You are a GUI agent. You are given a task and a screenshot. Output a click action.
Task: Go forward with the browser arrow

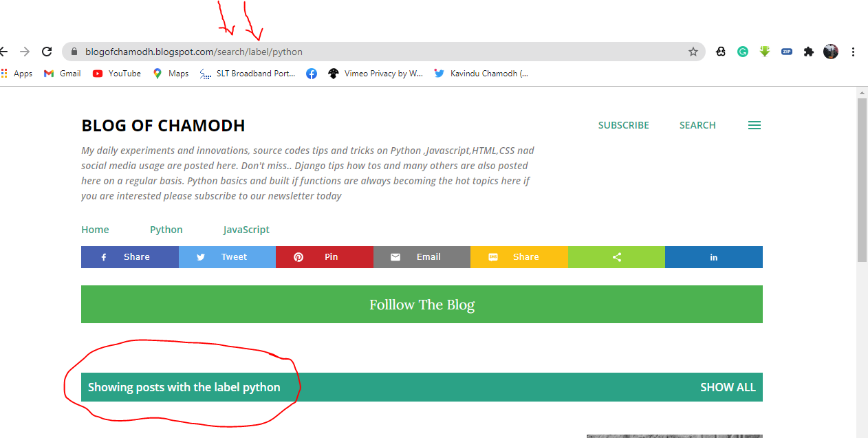[25, 52]
